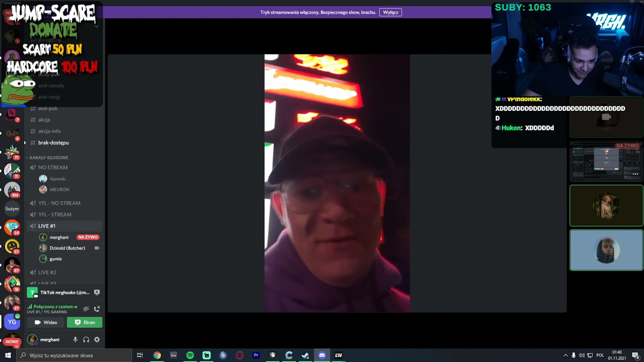
Task: Show hidden system tray icons
Action: tap(566, 355)
